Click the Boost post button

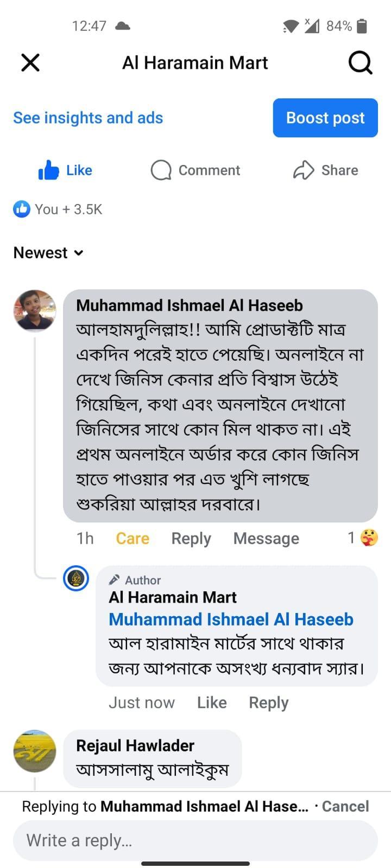(x=325, y=118)
